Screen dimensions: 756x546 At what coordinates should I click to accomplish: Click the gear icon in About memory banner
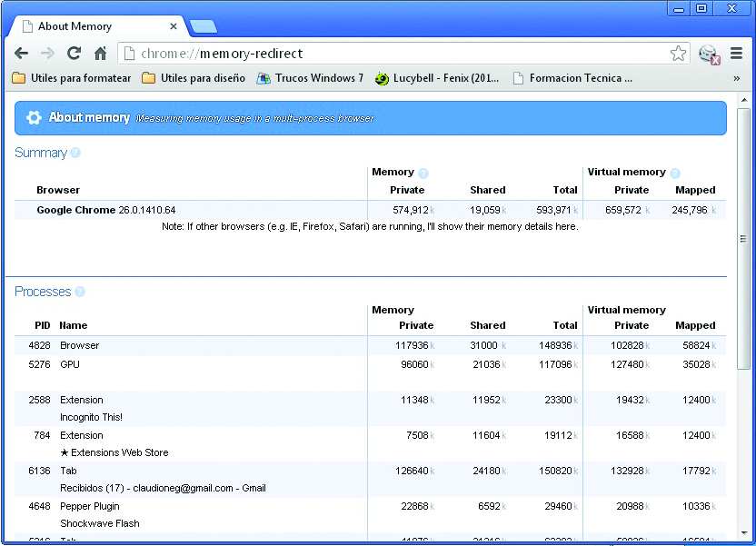coord(34,117)
